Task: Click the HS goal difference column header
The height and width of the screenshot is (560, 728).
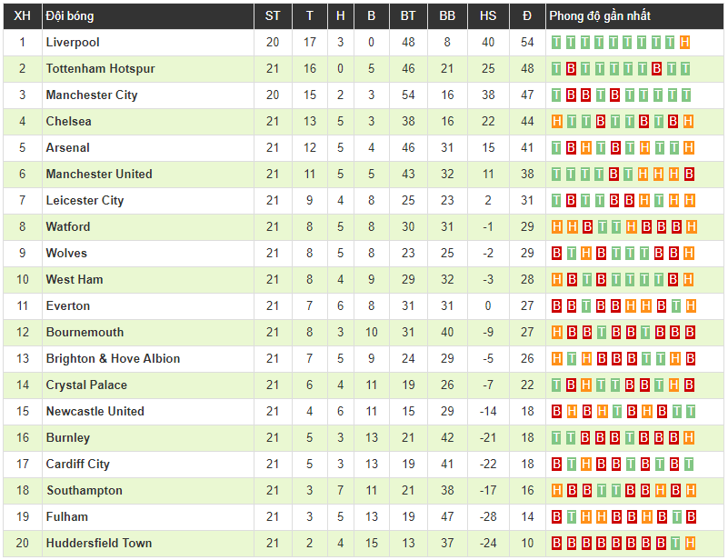Action: (488, 16)
